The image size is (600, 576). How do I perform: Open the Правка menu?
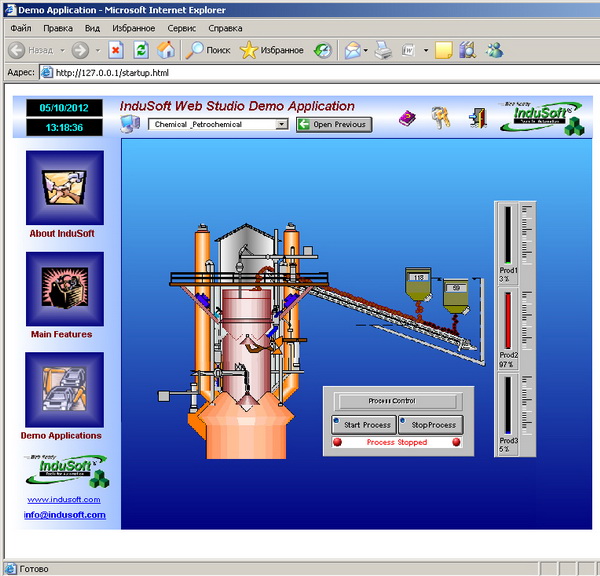(58, 28)
